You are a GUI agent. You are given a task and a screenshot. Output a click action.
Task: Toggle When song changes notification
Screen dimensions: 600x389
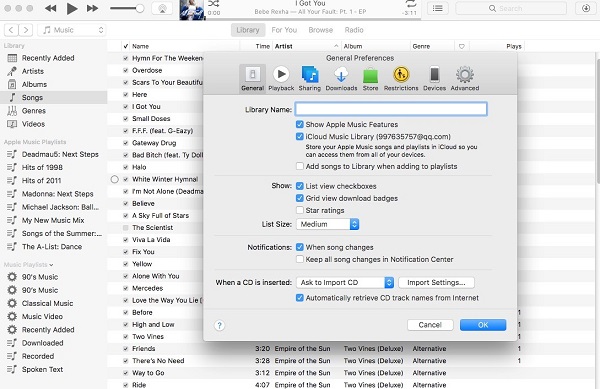pos(300,247)
